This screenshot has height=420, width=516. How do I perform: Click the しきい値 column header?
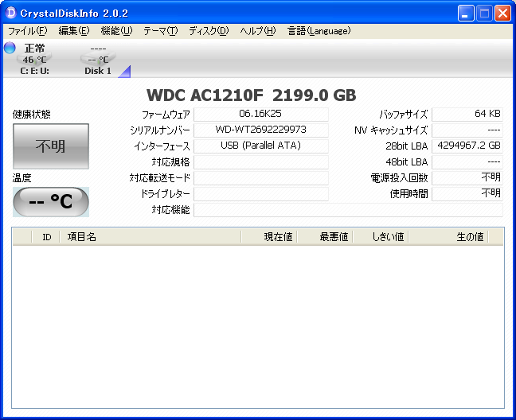(x=381, y=236)
